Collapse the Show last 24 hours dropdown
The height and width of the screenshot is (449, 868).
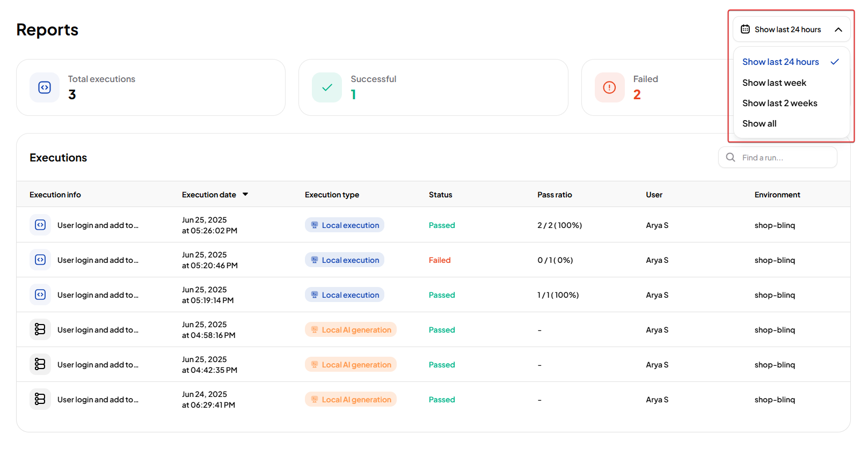[838, 30]
